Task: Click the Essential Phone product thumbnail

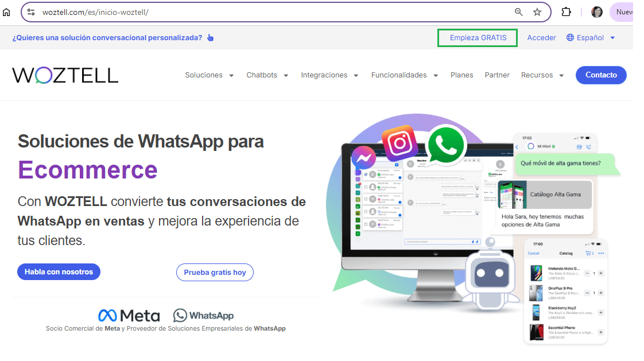Action: [x=536, y=332]
